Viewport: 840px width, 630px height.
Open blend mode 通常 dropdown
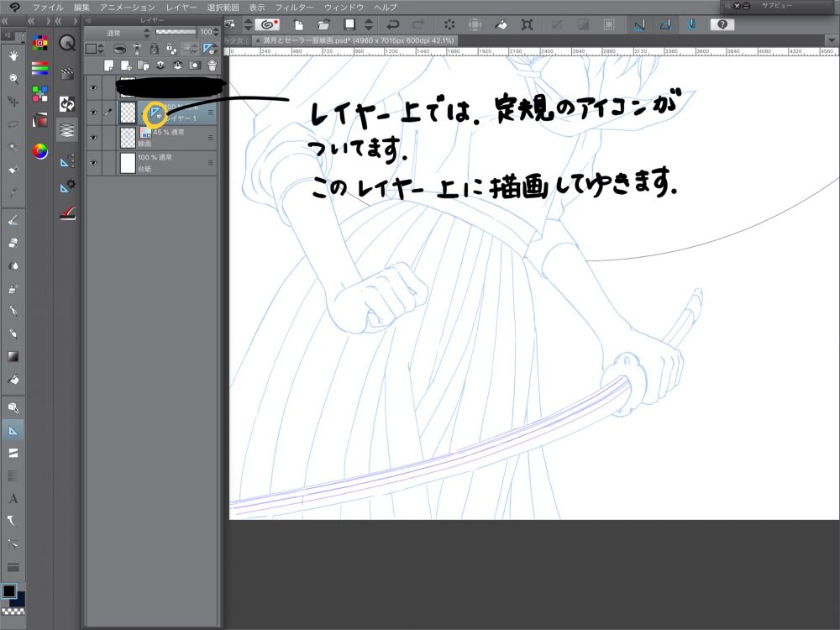[x=118, y=33]
